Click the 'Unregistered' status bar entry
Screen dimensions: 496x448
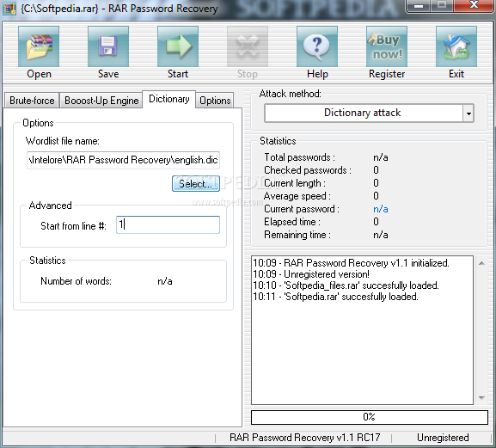443,438
